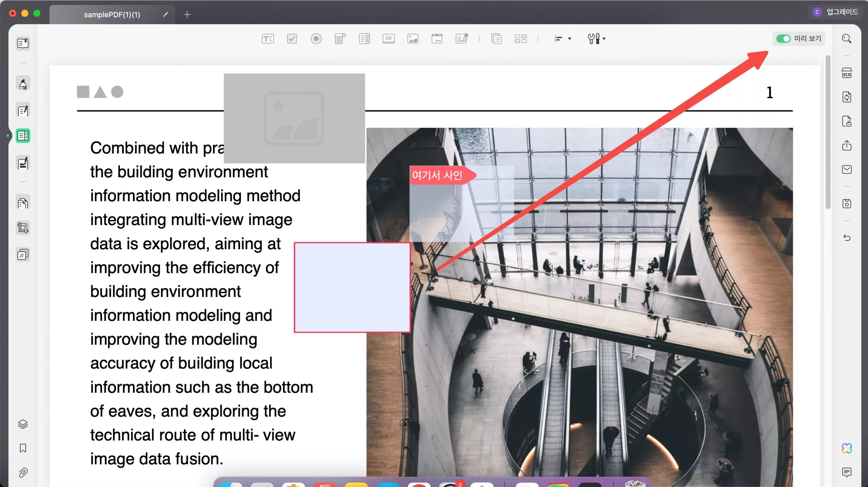868x487 pixels.
Task: Open the Convert PDF export tool
Action: pyautogui.click(x=847, y=97)
